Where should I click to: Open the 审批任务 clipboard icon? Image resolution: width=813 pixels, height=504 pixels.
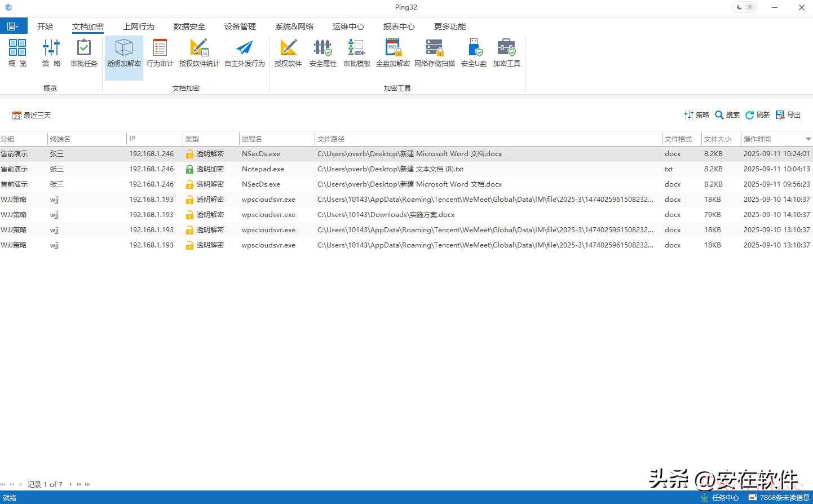(84, 53)
